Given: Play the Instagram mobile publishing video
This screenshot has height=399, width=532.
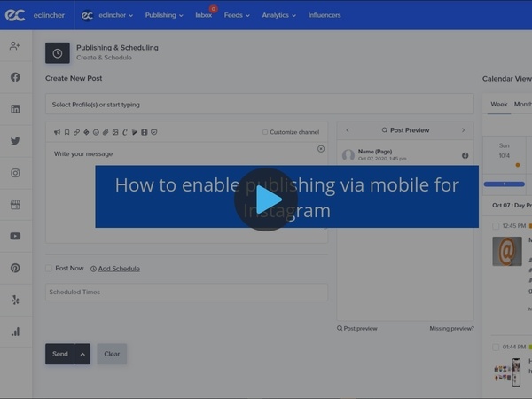Looking at the screenshot, I should coord(266,199).
